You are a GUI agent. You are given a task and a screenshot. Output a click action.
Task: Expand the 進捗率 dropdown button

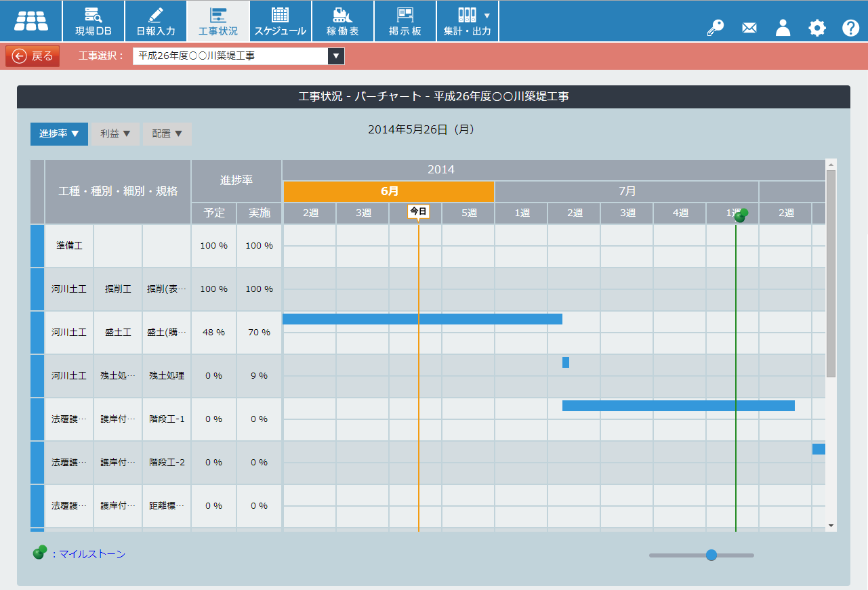point(59,134)
